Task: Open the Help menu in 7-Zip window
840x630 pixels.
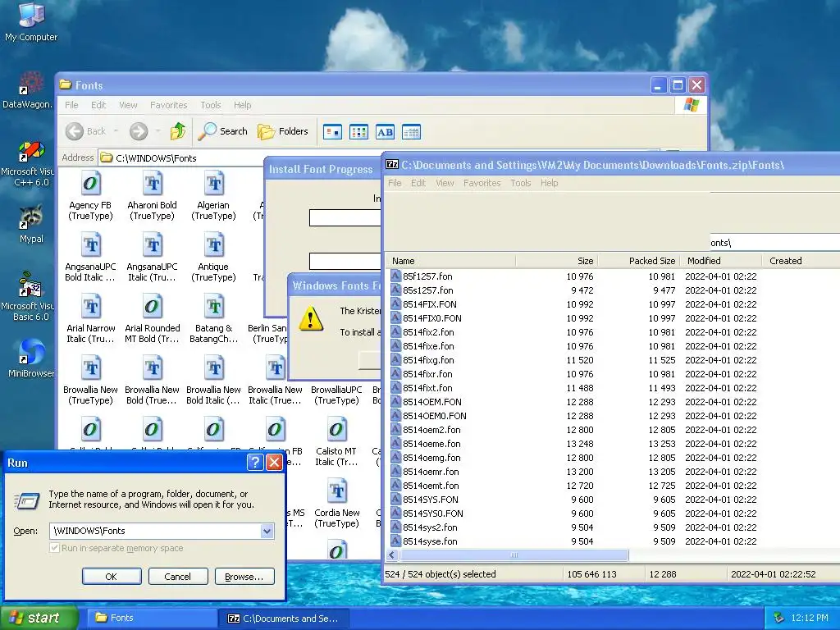Action: click(x=549, y=183)
